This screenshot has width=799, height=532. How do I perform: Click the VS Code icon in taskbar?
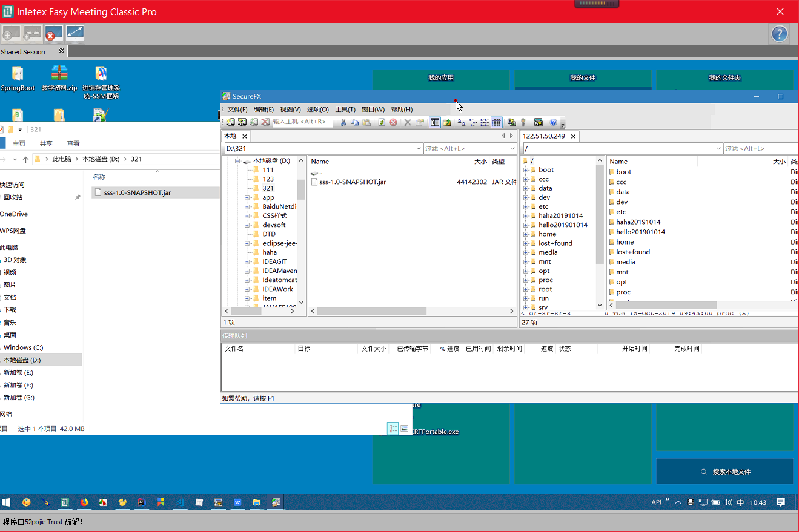tap(180, 502)
